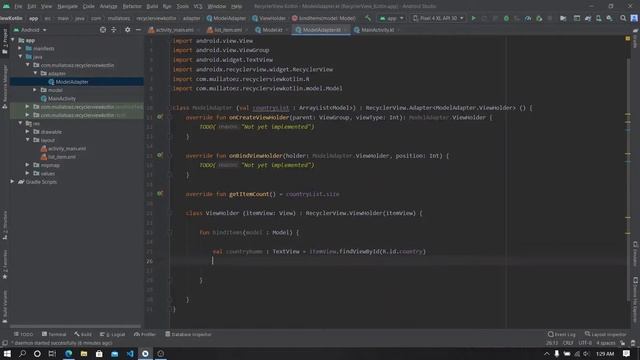Open the File menu
640x360 pixels.
(18, 6)
